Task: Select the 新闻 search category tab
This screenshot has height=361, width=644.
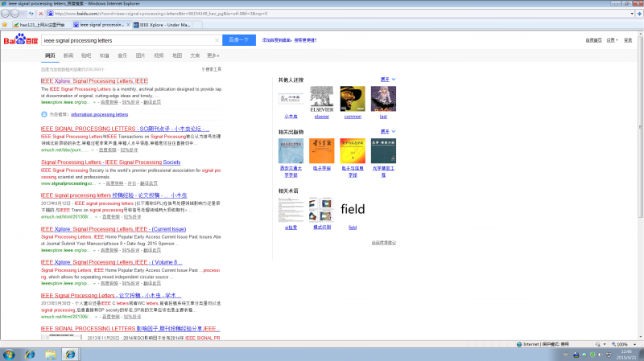Action: point(68,55)
